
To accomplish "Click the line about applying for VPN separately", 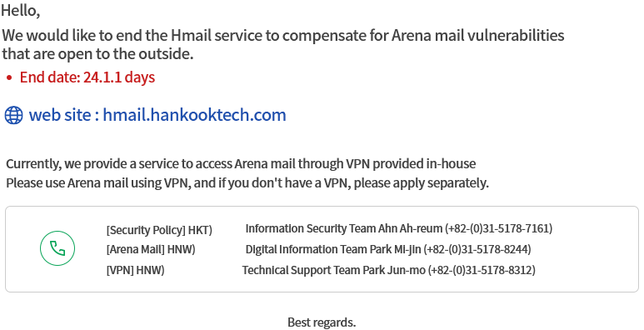I will point(247,182).
